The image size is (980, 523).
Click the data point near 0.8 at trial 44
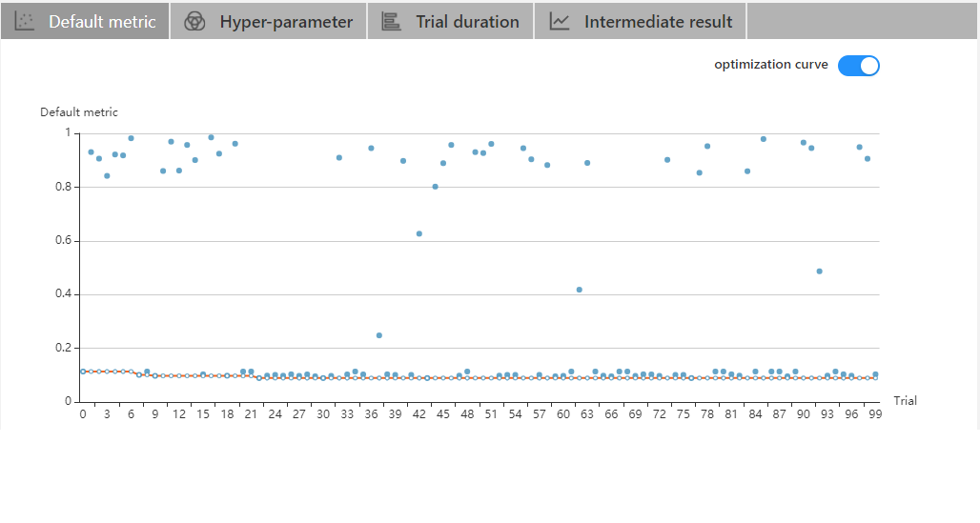pyautogui.click(x=435, y=187)
